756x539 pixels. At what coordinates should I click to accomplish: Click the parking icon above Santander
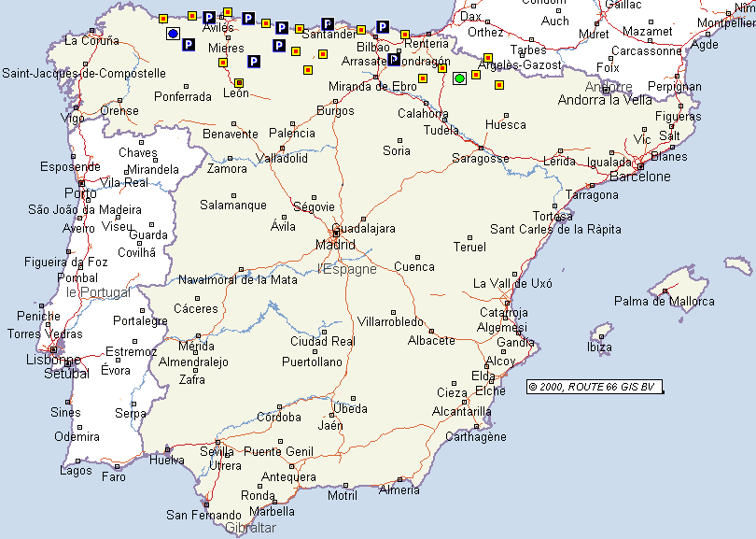(x=328, y=23)
